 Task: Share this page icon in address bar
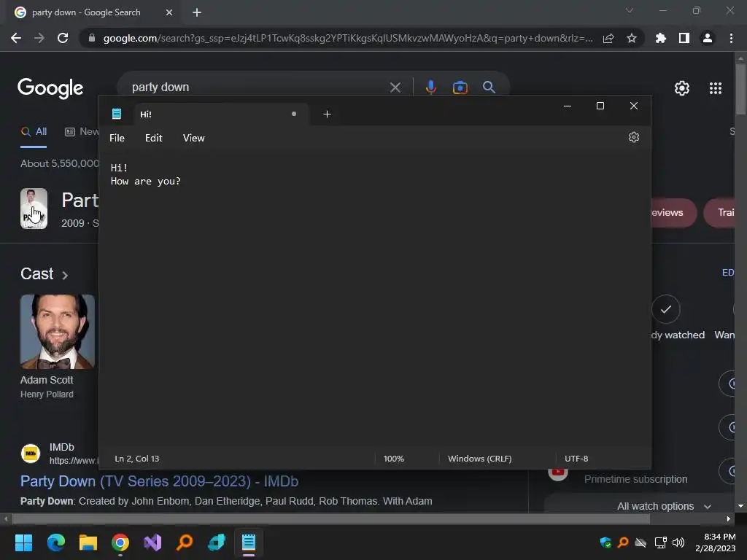tap(608, 38)
